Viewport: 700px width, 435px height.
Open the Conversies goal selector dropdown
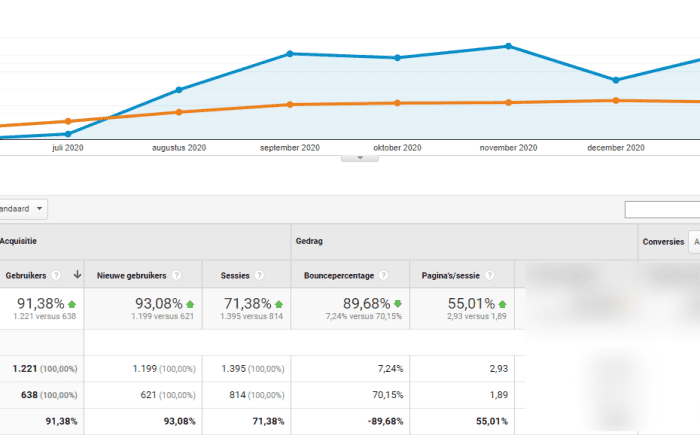click(x=693, y=242)
